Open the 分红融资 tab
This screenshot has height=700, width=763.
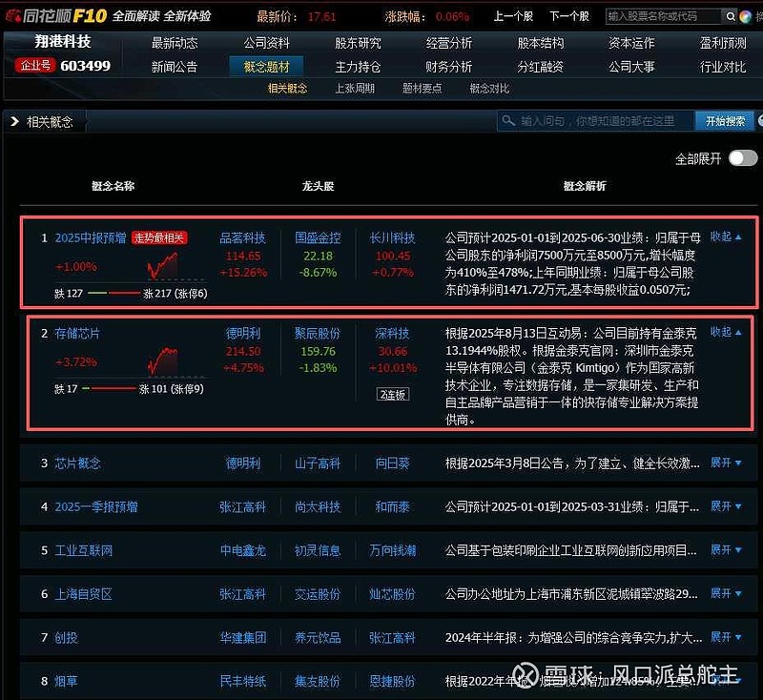pos(540,67)
